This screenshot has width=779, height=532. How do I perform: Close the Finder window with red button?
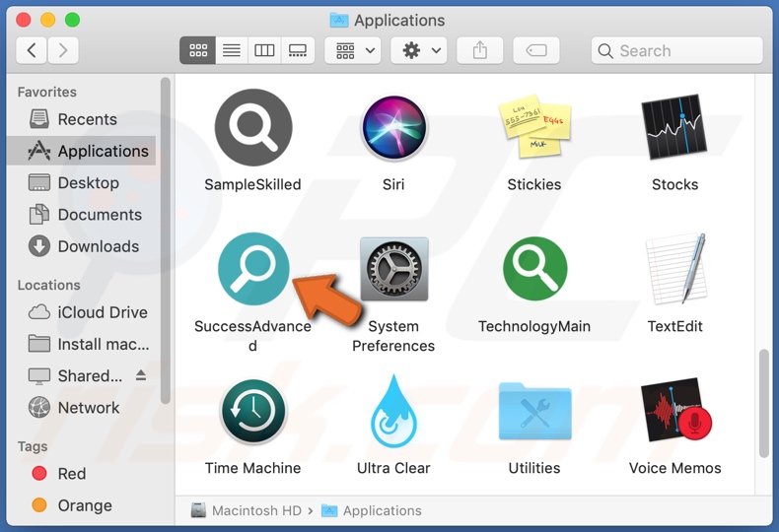point(24,20)
